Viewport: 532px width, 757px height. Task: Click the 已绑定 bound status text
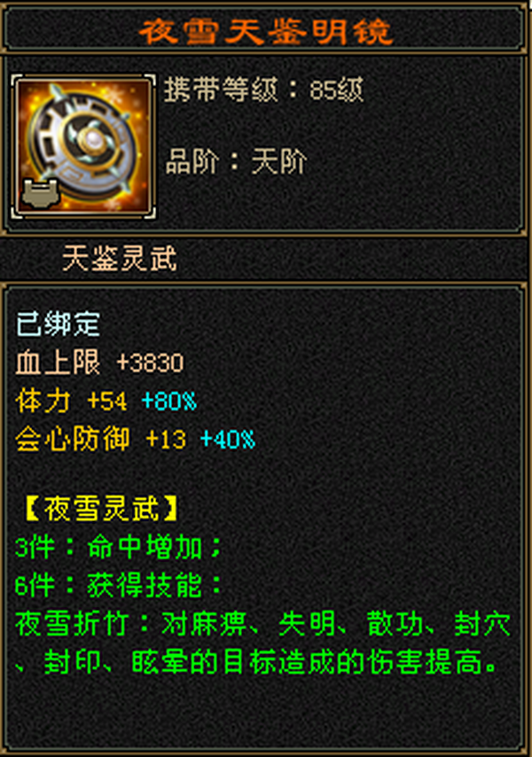pyautogui.click(x=58, y=324)
